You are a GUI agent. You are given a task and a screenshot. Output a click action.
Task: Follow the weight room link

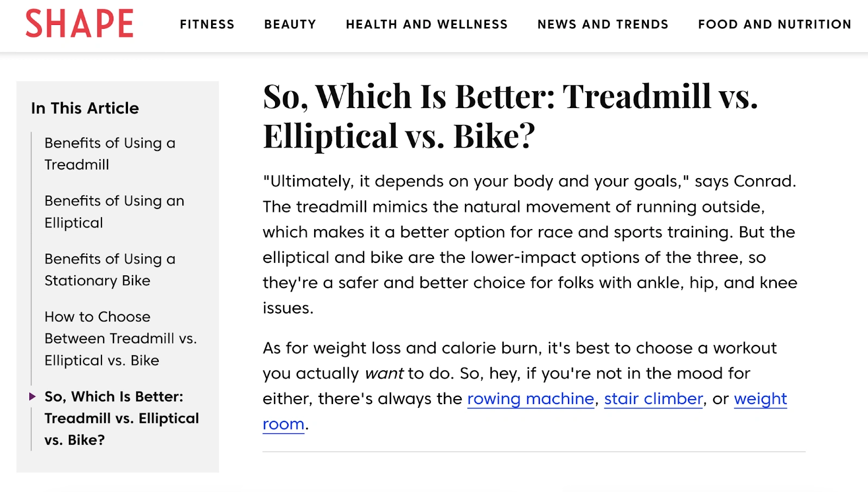pyautogui.click(x=760, y=399)
